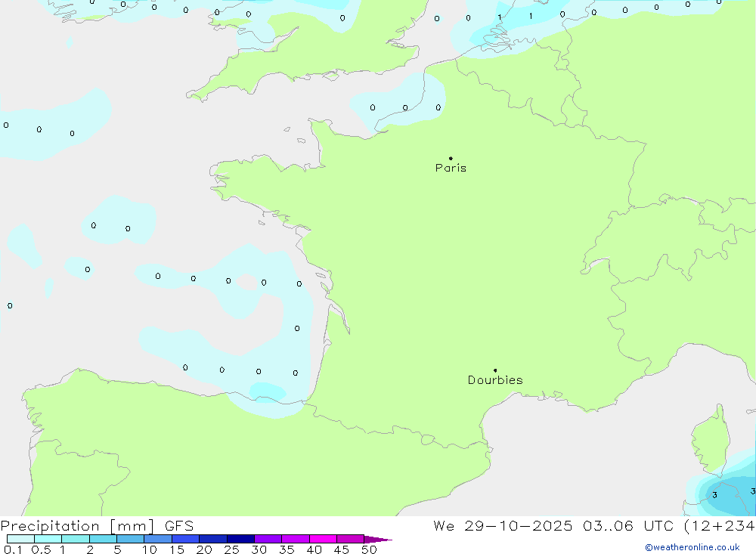Click the 20–25 mm dark blue legend swatch
Screen dimensions: 756x554
[213, 539]
